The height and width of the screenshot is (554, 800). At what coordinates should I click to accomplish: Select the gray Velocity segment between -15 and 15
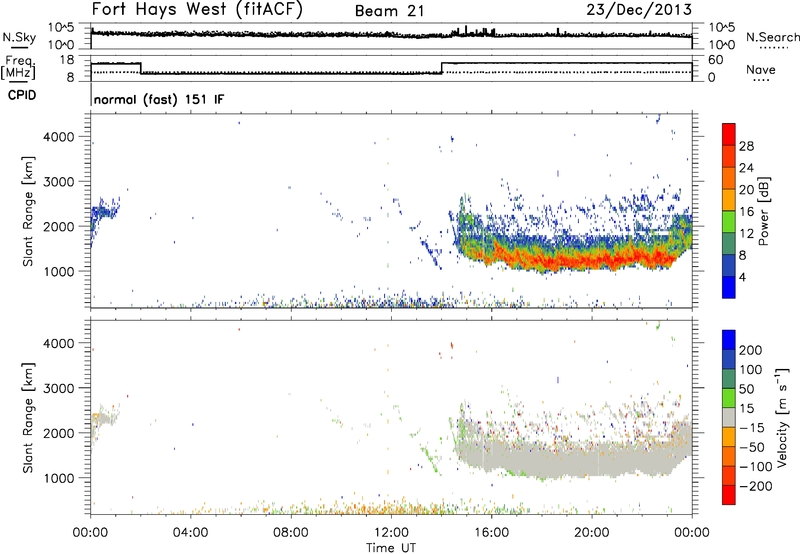[x=729, y=418]
